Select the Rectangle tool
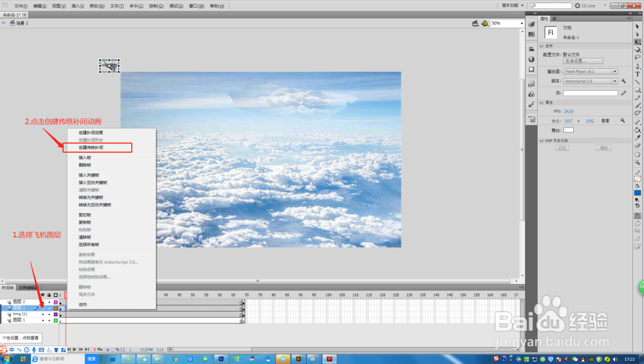 point(638,90)
